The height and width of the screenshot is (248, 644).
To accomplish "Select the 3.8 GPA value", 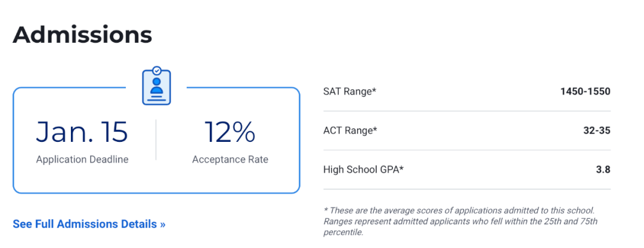I will pyautogui.click(x=603, y=169).
